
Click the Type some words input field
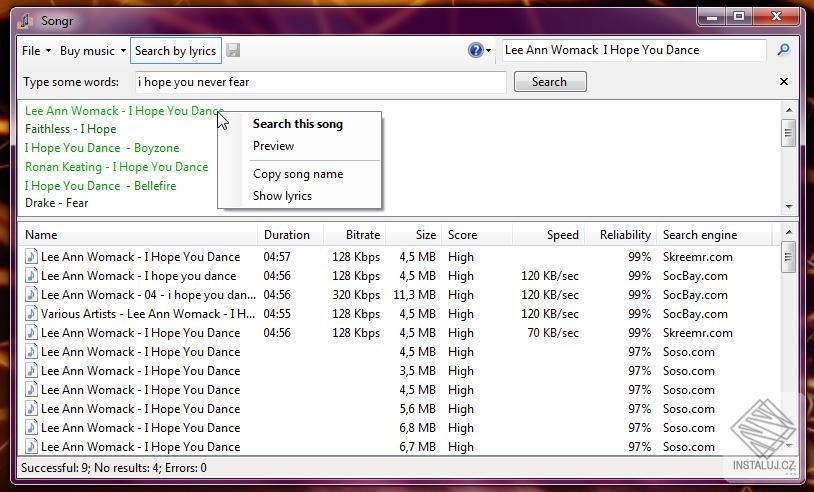(x=320, y=82)
